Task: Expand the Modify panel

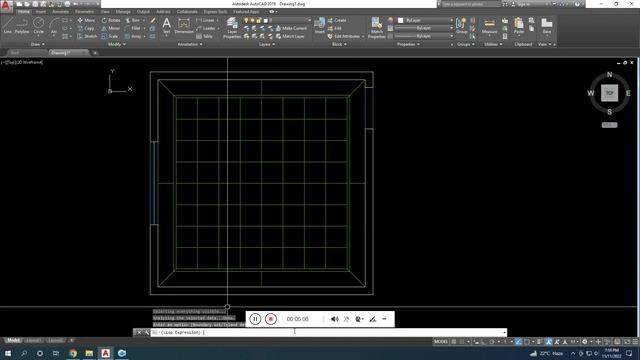Action: click(116, 44)
